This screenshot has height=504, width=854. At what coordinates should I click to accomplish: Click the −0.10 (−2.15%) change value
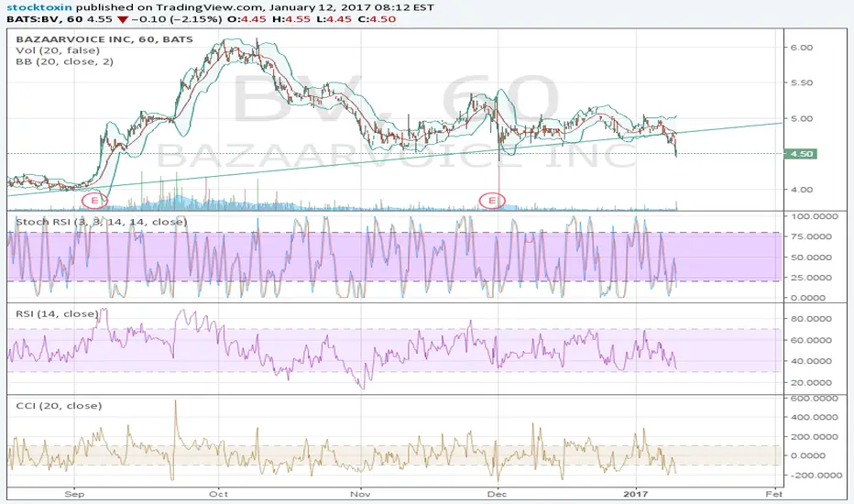point(178,19)
